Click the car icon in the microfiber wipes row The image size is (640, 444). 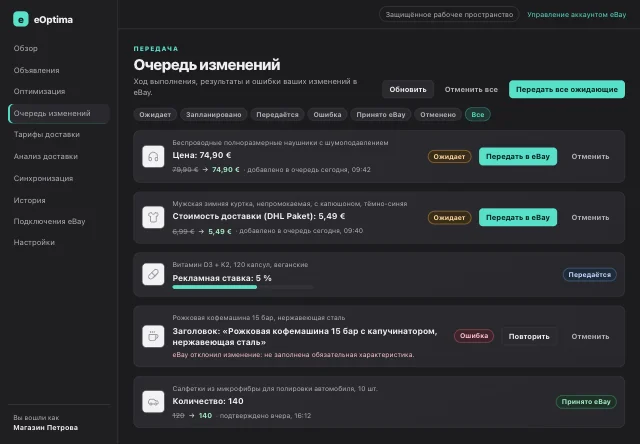tap(153, 402)
